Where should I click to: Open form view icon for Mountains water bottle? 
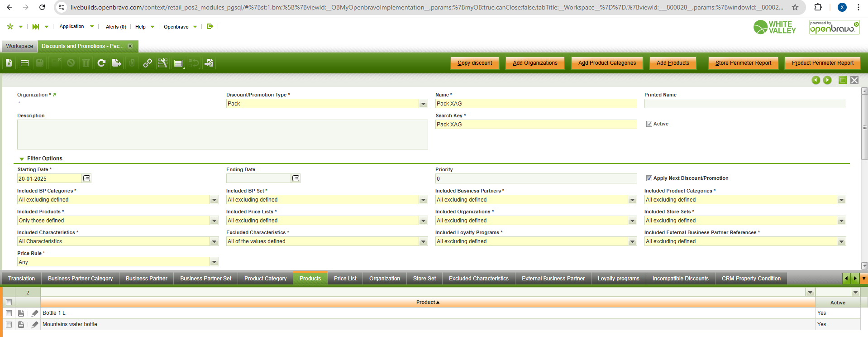click(x=21, y=324)
